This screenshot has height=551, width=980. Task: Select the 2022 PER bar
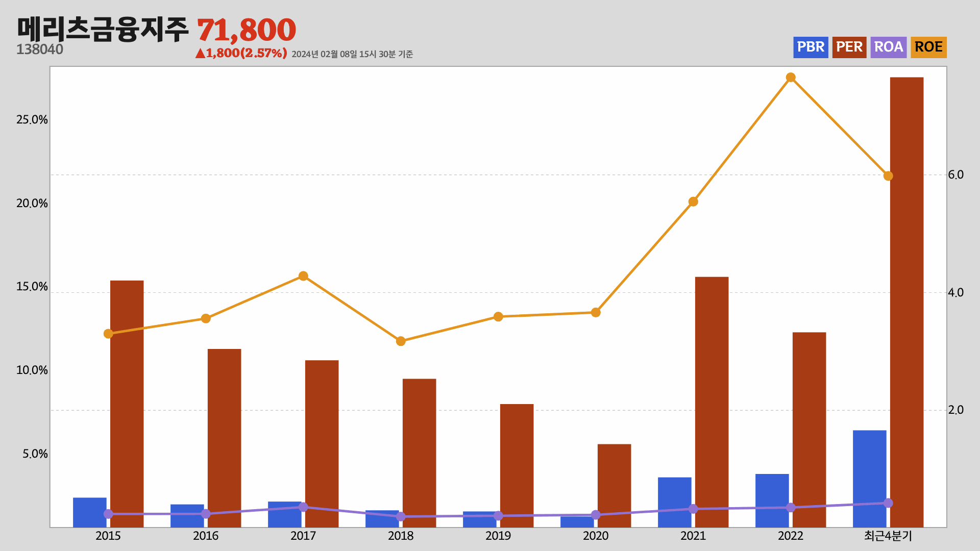tap(810, 430)
